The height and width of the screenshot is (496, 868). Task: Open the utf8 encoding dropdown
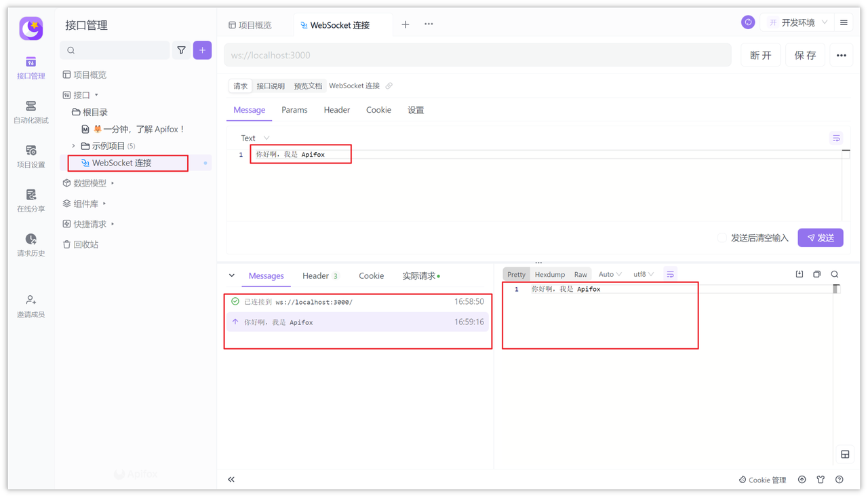click(x=642, y=273)
